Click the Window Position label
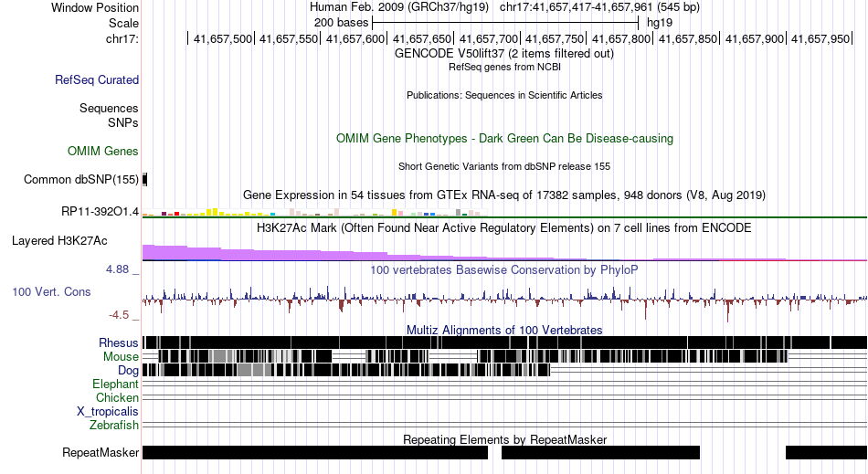 [95, 7]
